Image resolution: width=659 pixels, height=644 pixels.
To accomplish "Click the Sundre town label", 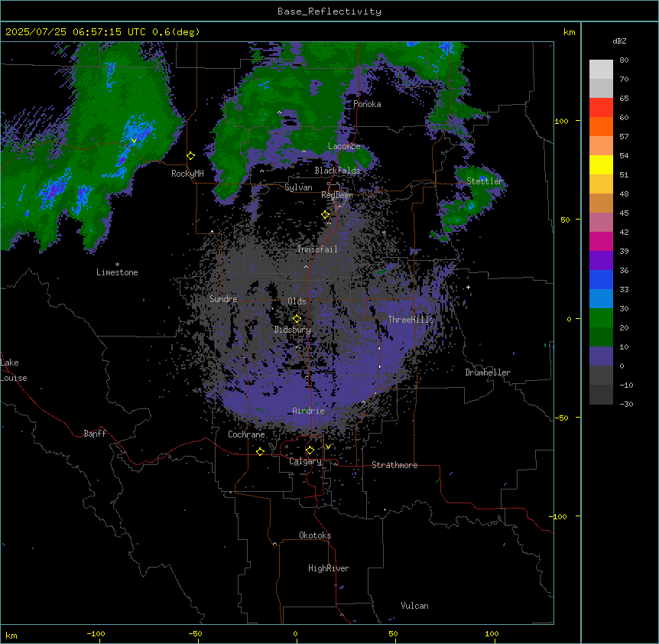I will coord(223,299).
